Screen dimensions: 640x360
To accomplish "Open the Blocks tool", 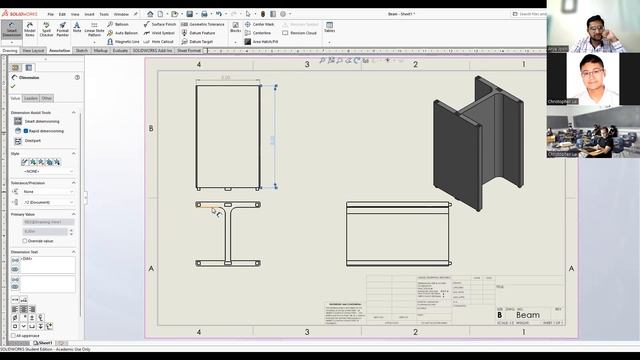I will coord(236,27).
